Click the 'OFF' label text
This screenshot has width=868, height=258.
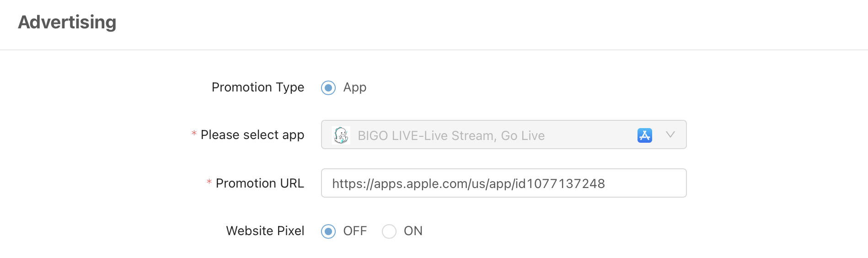(355, 231)
